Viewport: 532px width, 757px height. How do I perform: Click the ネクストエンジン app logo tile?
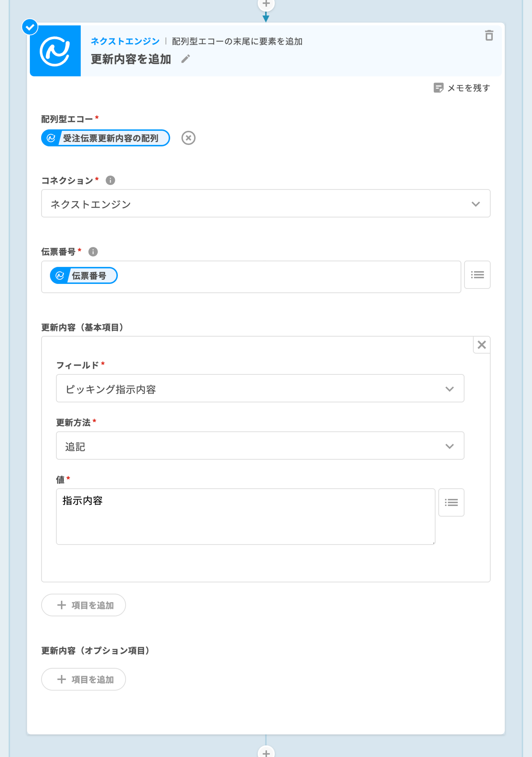[55, 51]
